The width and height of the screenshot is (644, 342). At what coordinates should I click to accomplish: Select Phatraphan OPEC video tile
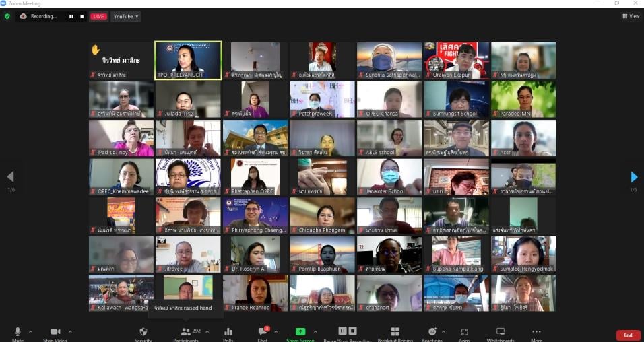coord(255,176)
